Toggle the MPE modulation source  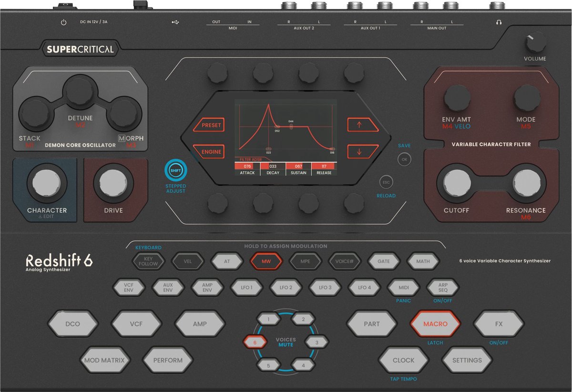tap(305, 261)
